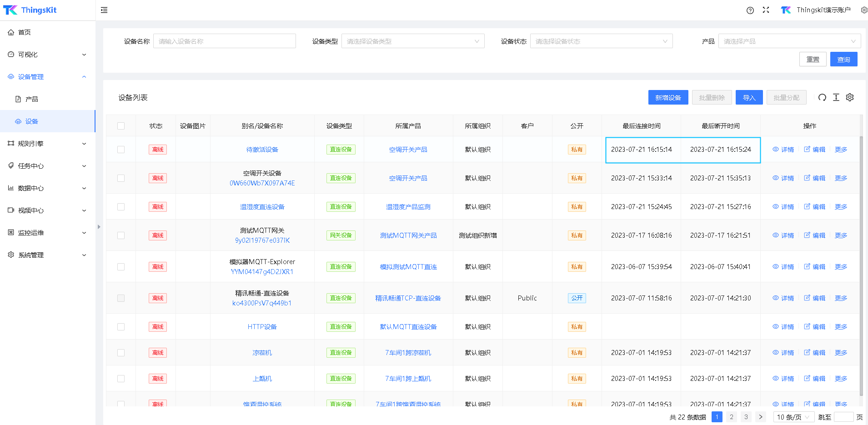Click the small sidebar collapse triangle handle
This screenshot has width=868, height=425.
[x=99, y=227]
